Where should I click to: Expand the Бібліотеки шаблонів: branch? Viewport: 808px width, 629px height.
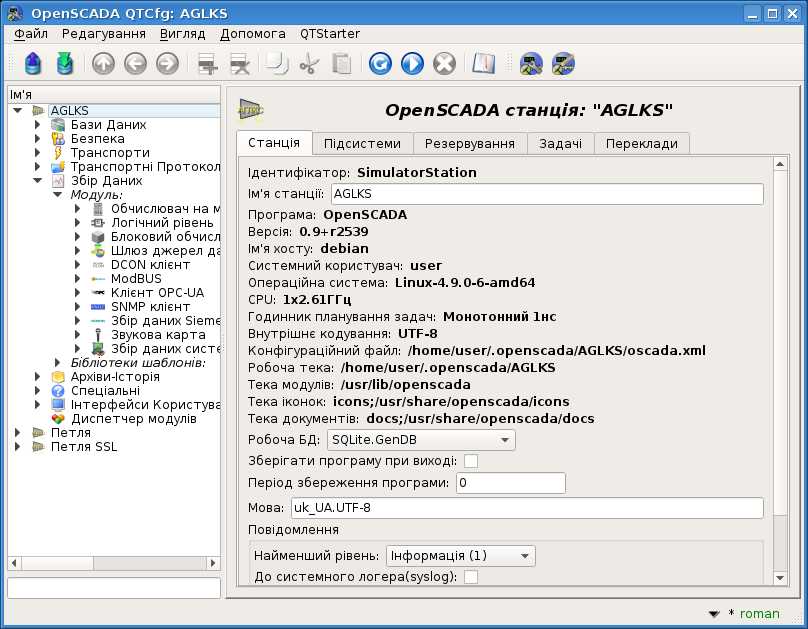(58, 363)
